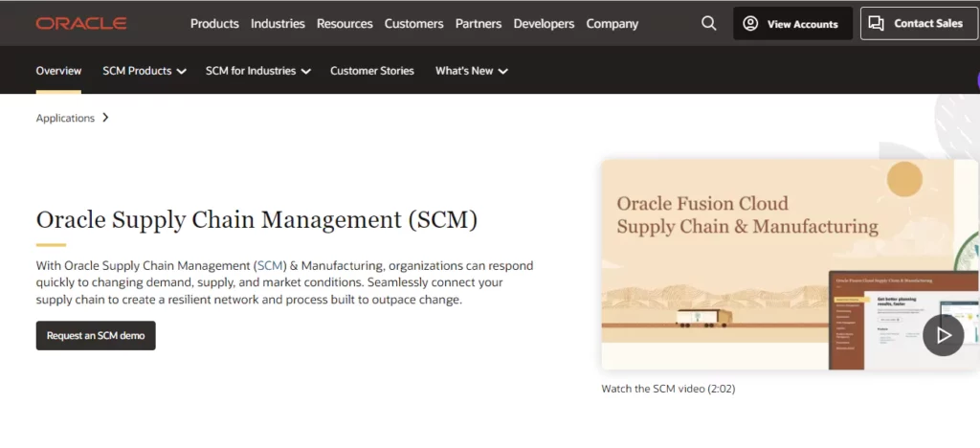
Task: Click the play button on SCM video
Action: (x=943, y=336)
